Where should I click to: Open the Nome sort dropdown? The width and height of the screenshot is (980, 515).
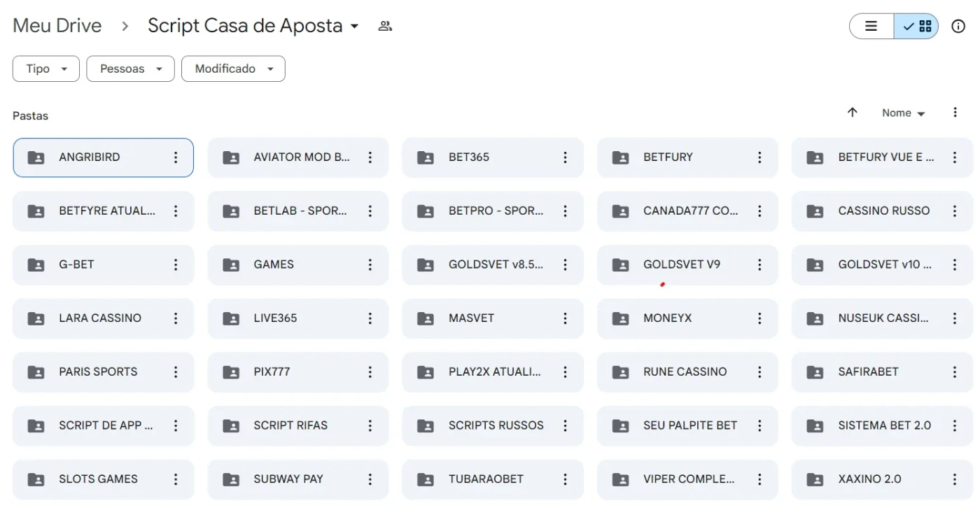[904, 113]
